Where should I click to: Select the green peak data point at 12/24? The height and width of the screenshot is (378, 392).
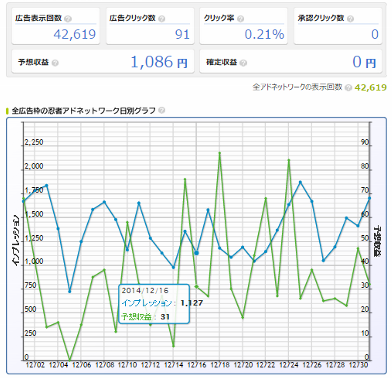tap(289, 160)
